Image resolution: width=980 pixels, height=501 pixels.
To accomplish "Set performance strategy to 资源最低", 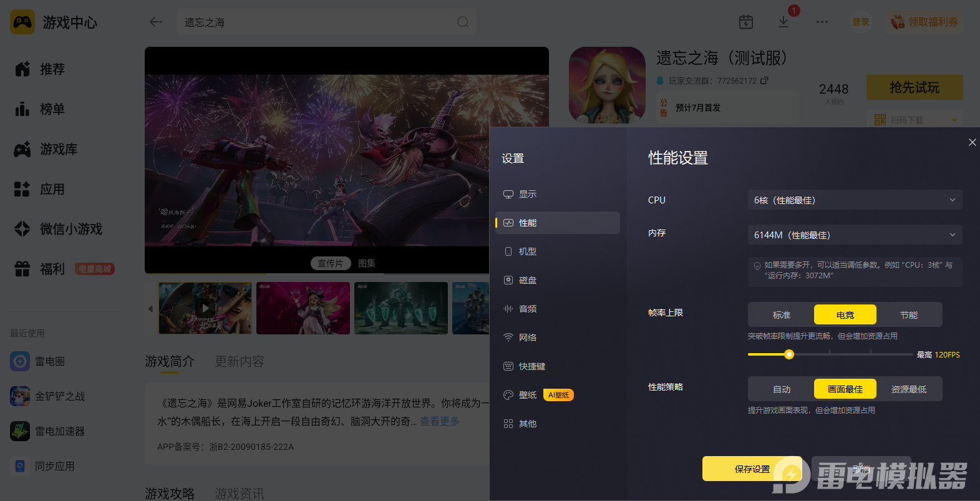I will (x=909, y=389).
